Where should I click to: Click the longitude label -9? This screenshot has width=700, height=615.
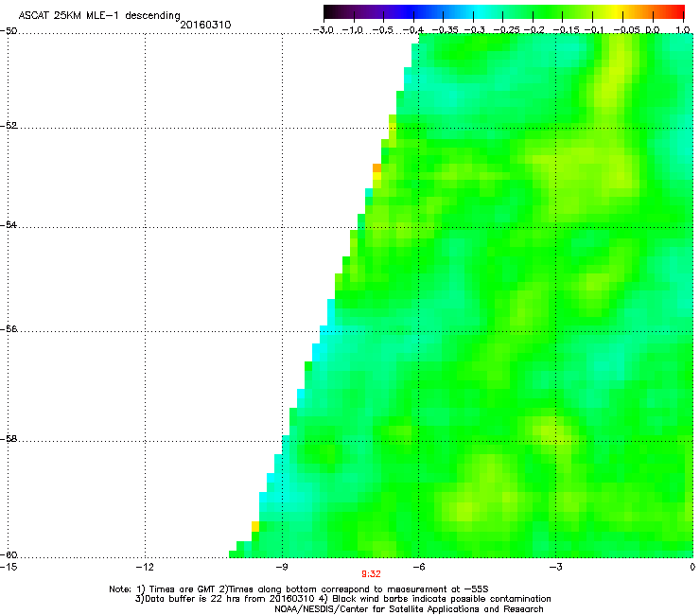[x=281, y=567]
